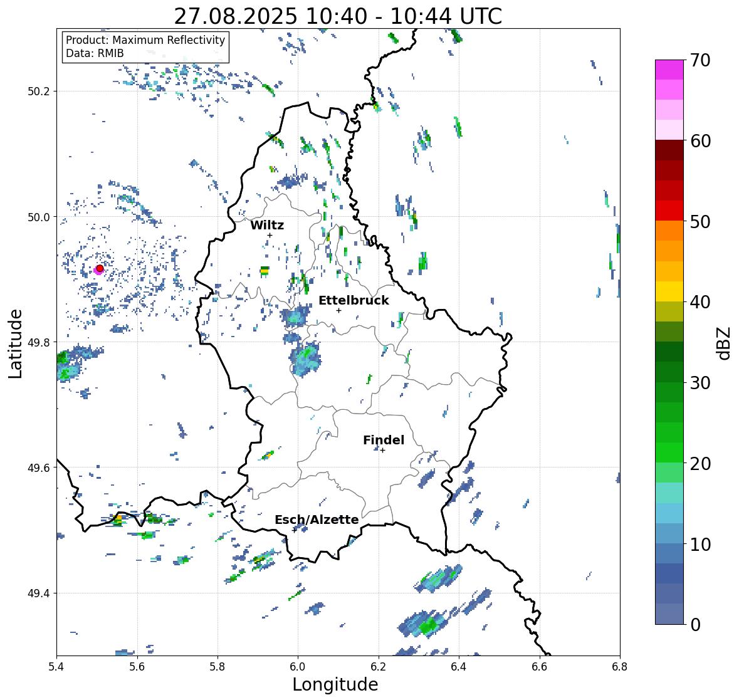Click the magenta 70 dBZ colorbar band
The height and width of the screenshot is (700, 739).
[669, 70]
